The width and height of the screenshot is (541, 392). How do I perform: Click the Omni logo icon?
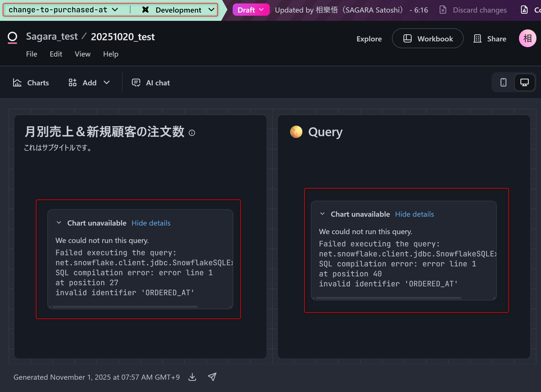[12, 37]
